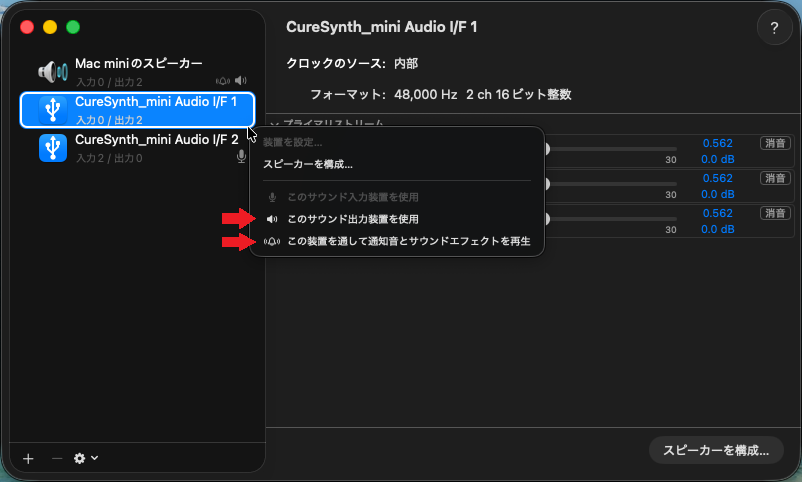Toggle 消音 mute for the third channel
This screenshot has width=802, height=482.
[774, 213]
